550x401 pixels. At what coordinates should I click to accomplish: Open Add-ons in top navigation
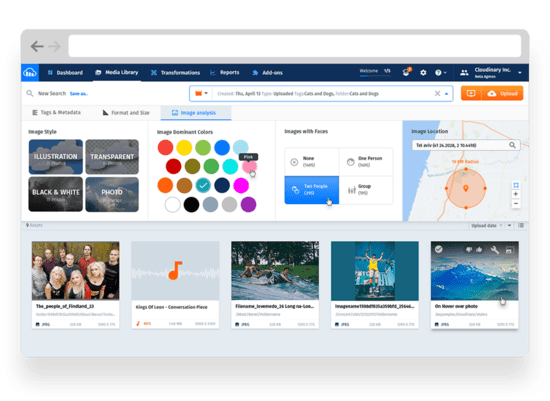(x=267, y=73)
